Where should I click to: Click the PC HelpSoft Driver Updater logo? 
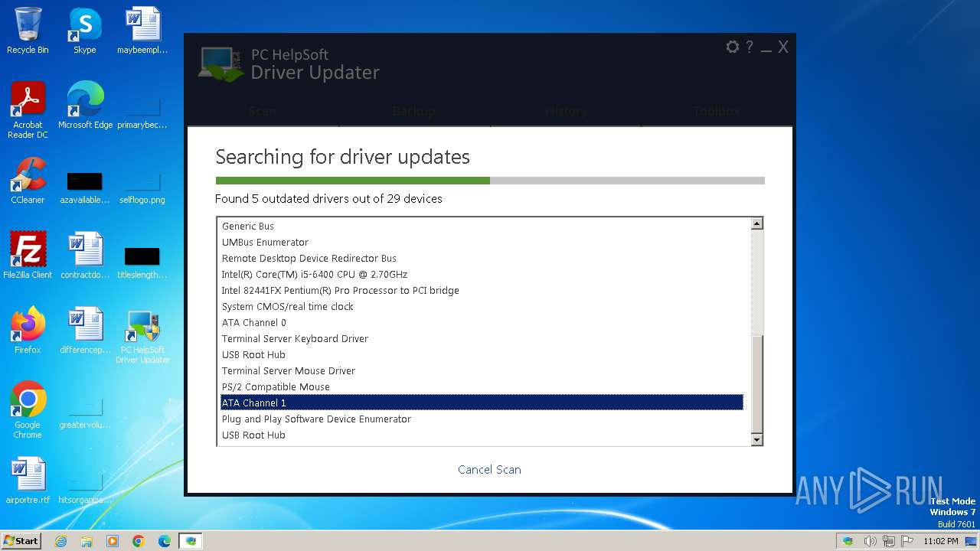coord(289,65)
